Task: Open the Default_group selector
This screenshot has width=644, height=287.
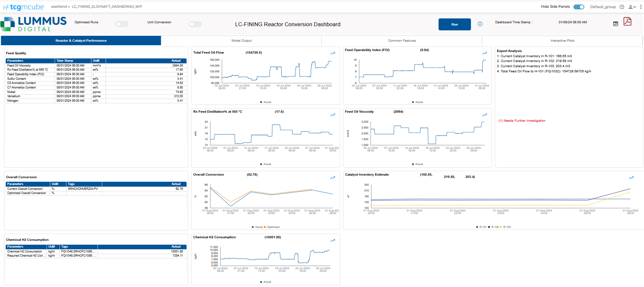Action: tap(603, 7)
